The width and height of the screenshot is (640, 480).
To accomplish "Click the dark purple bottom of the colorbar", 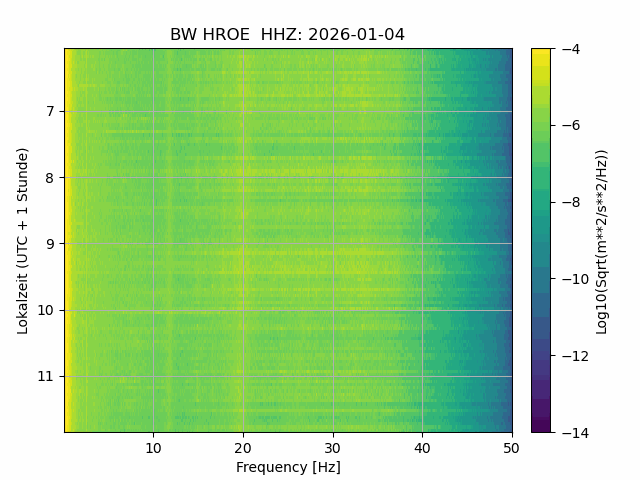I will (x=540, y=427).
